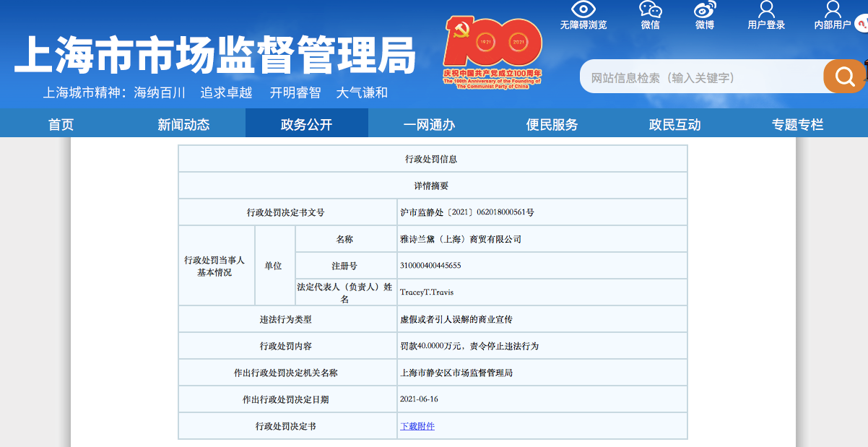Click the 法定代表人（负责人）姓名 label

click(345, 292)
